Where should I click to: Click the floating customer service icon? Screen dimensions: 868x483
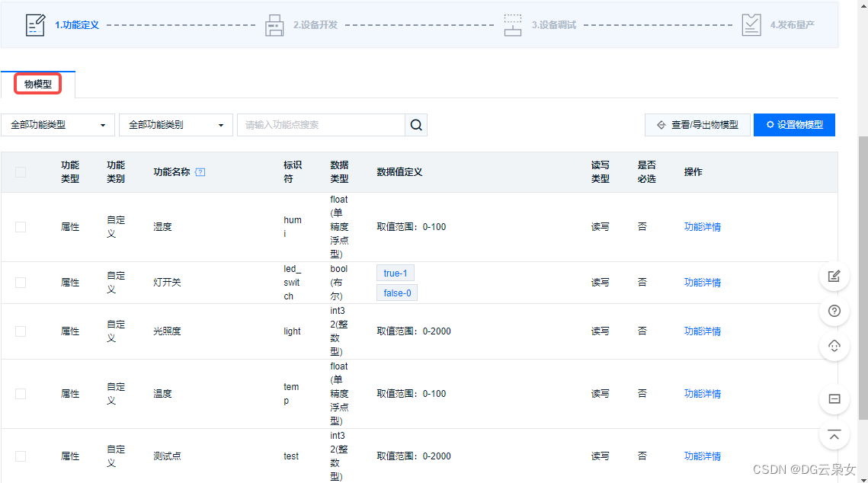coord(834,347)
